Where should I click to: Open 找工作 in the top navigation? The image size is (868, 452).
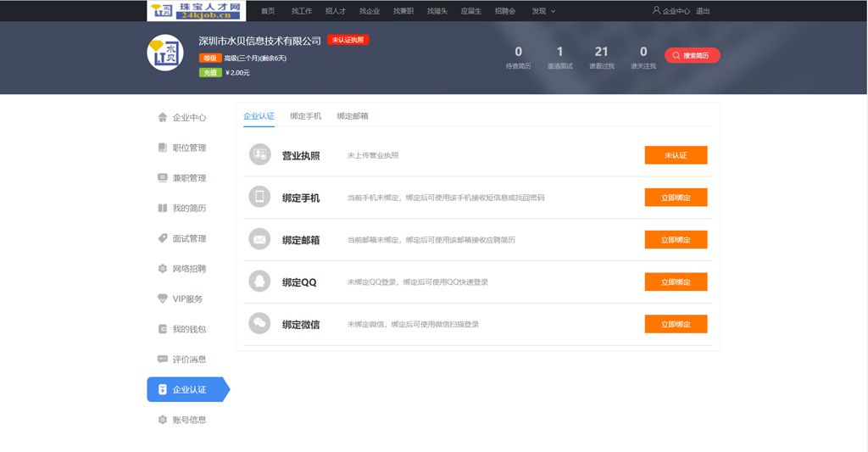pyautogui.click(x=302, y=11)
